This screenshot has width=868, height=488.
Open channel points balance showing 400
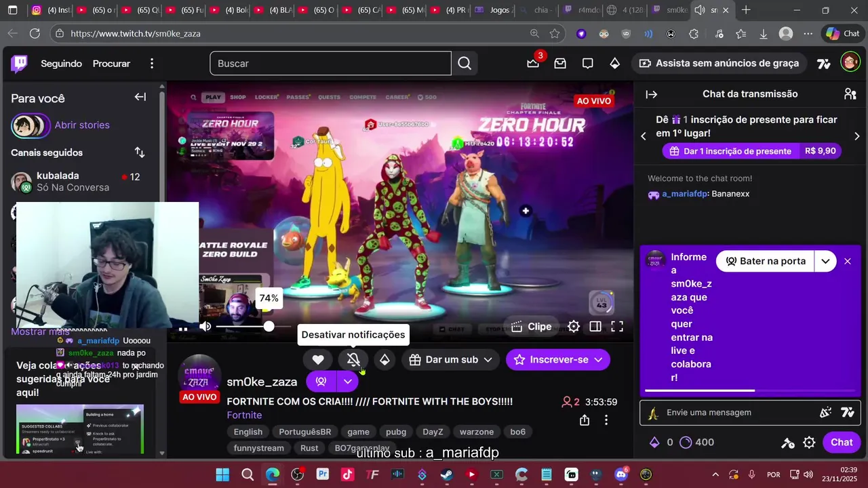696,443
